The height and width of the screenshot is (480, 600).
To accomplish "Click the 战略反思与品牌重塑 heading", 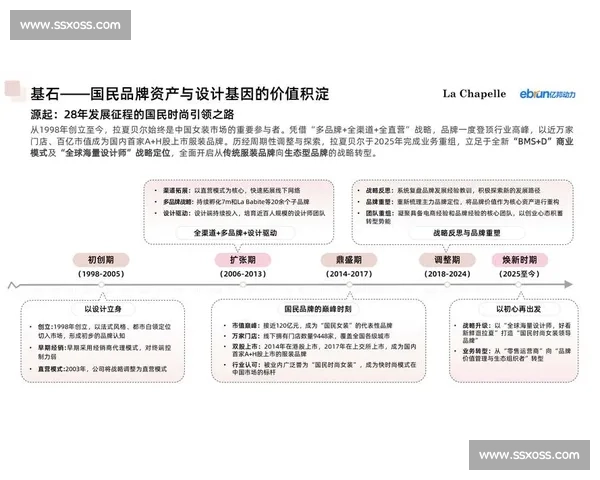I will [x=466, y=233].
